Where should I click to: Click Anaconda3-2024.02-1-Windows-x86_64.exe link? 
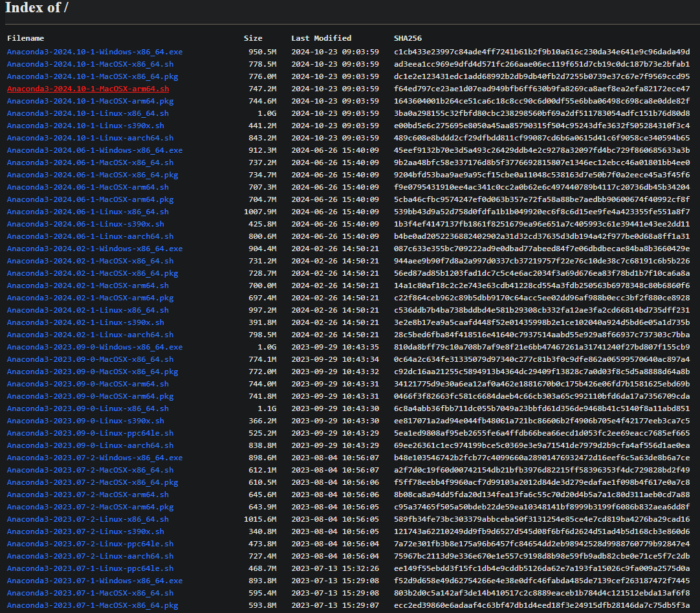click(x=94, y=249)
